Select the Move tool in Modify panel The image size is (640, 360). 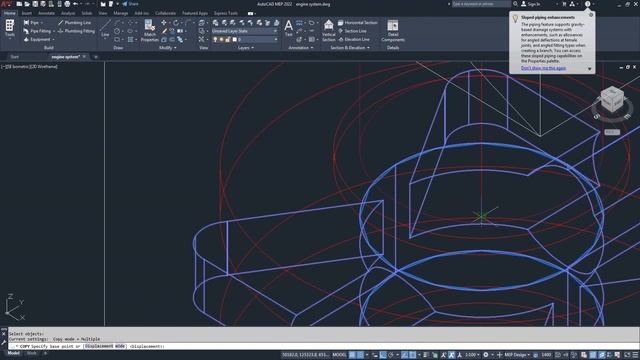click(164, 23)
